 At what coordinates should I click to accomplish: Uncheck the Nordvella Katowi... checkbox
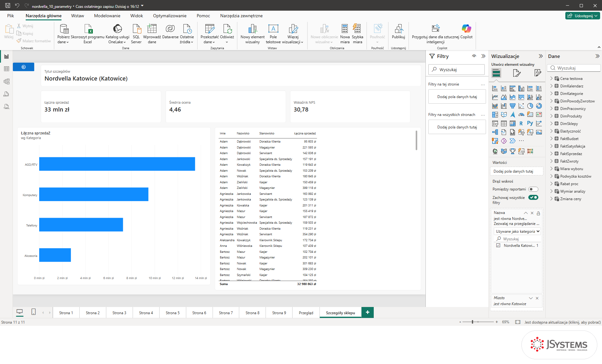498,246
